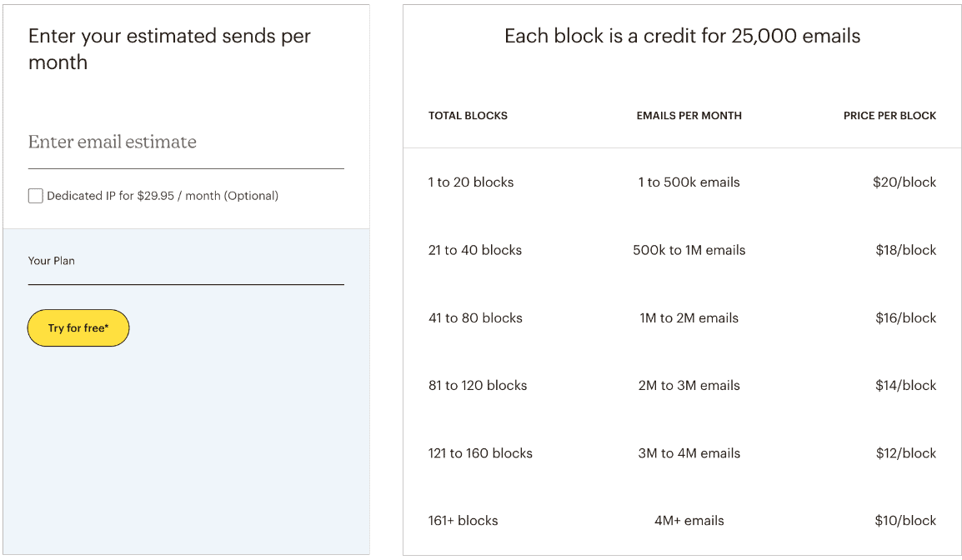
Task: Click the 41 to 80 blocks row
Action: (682, 317)
